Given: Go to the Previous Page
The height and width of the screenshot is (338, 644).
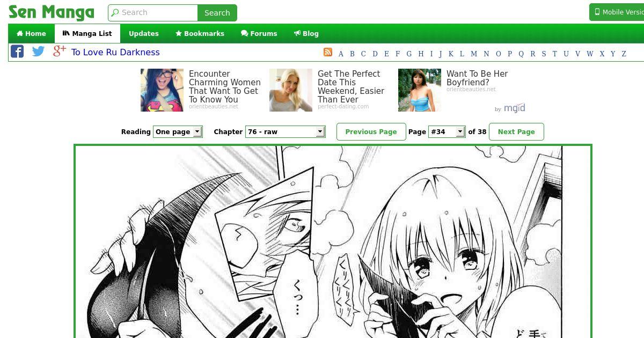Looking at the screenshot, I should [371, 131].
